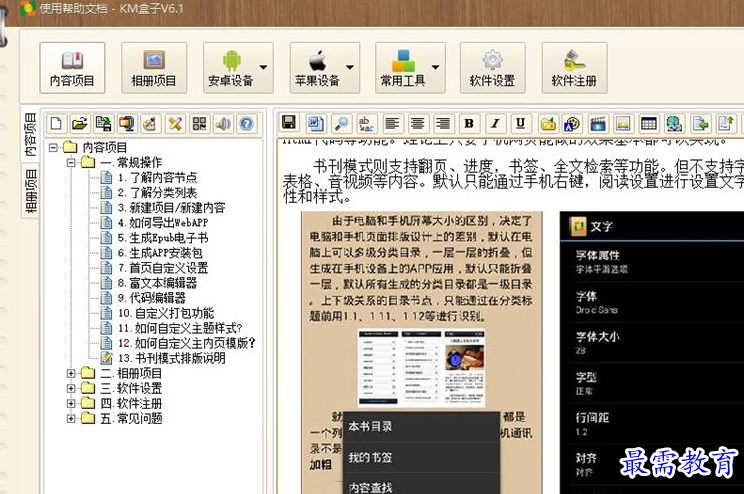Open the 安卓设备 dropdown arrow
744x494 pixels.
pyautogui.click(x=263, y=69)
